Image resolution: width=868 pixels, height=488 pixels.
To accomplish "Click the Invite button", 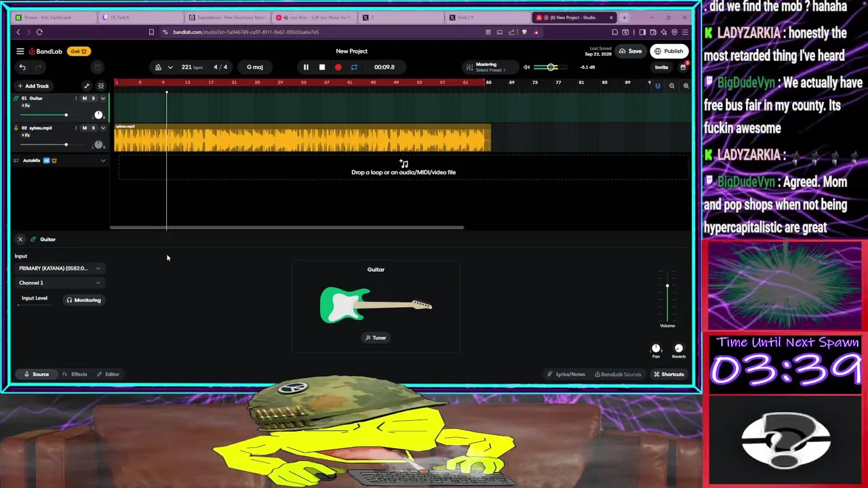I will point(661,67).
